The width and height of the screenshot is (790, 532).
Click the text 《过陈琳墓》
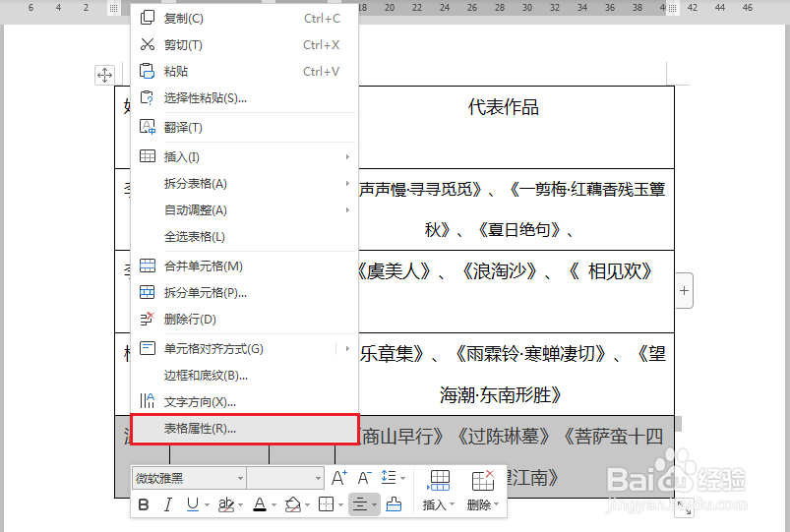(504, 437)
